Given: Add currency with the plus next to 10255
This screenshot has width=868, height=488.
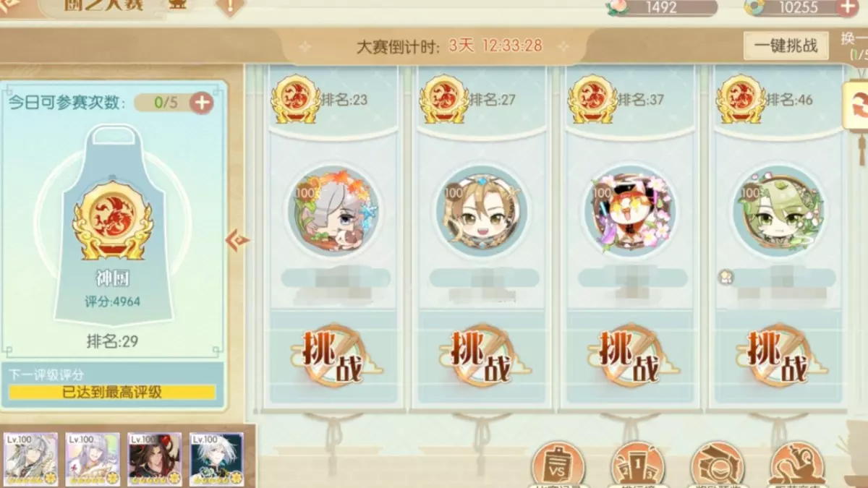Looking at the screenshot, I should pos(847,8).
